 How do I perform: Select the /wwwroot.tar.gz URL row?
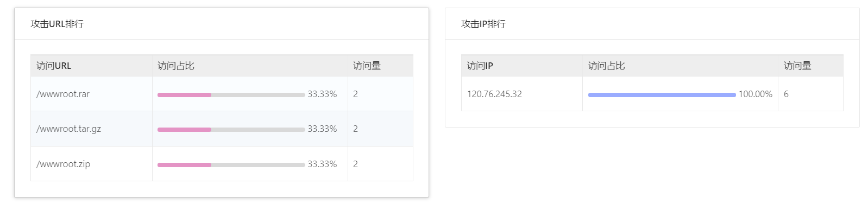coord(222,129)
